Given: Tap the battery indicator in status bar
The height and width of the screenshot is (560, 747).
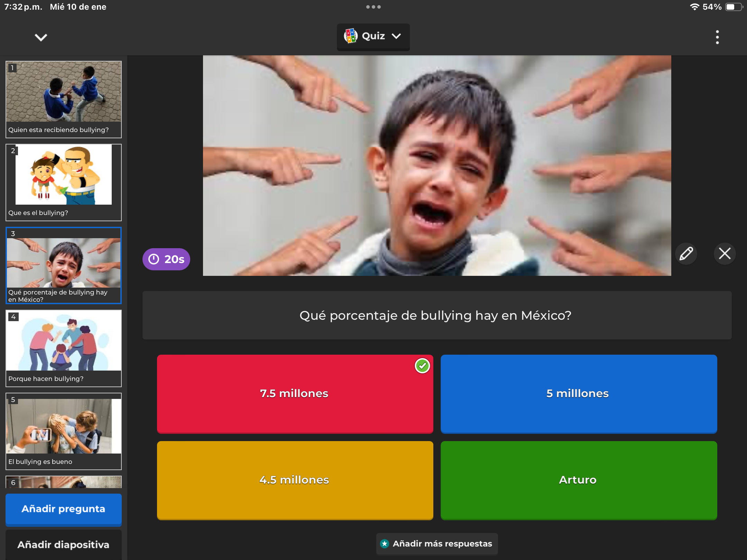Looking at the screenshot, I should [733, 7].
